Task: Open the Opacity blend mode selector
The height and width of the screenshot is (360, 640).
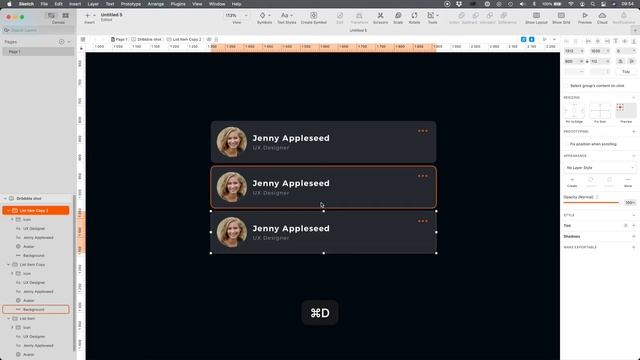Action: coord(597,197)
